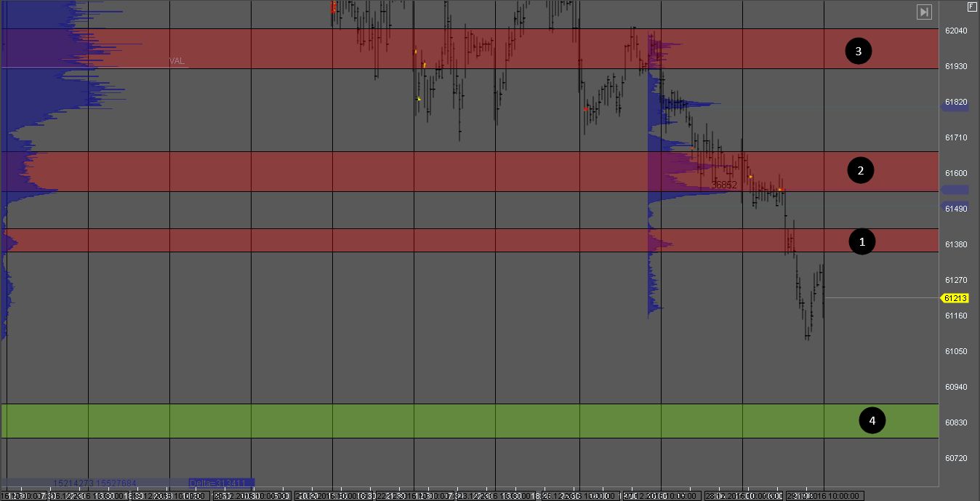Click the 61490 highlighted price level label
Image resolution: width=980 pixels, height=501 pixels.
click(955, 209)
